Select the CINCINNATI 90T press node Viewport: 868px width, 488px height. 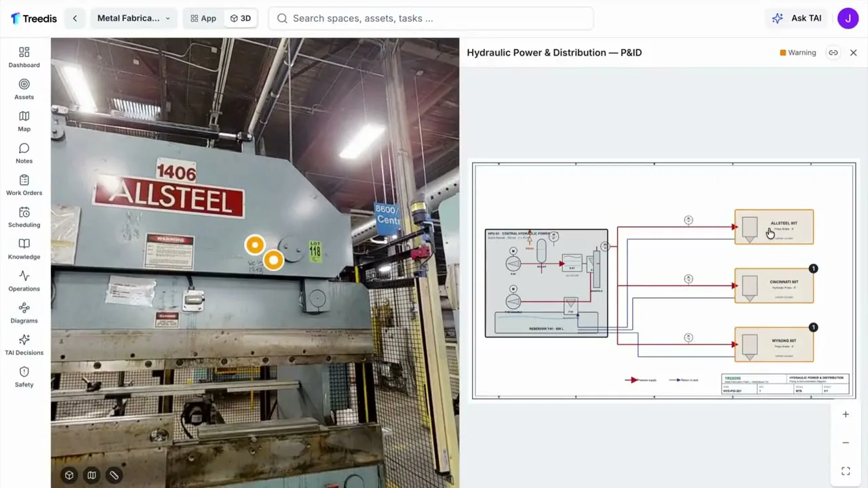(774, 285)
